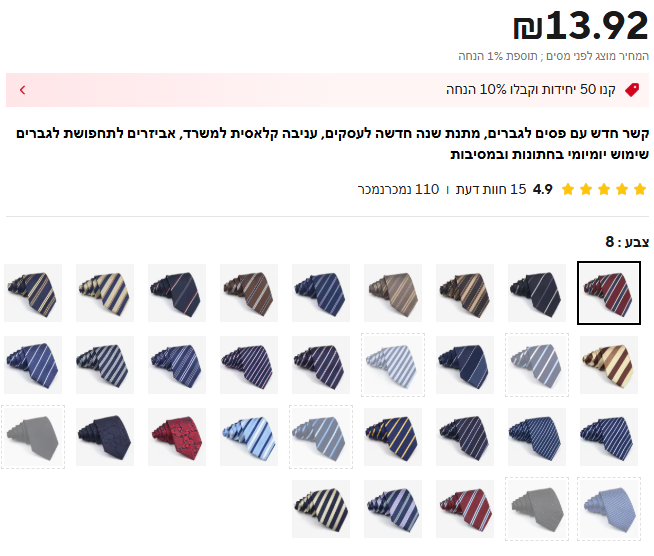Click the product title text about striped tie

[x=332, y=143]
